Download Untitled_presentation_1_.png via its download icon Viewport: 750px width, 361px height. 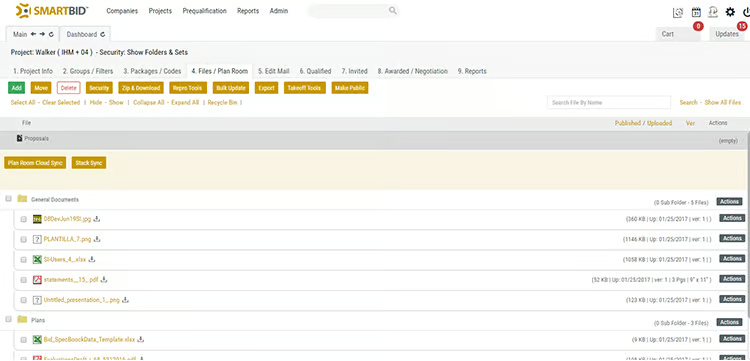pos(126,300)
